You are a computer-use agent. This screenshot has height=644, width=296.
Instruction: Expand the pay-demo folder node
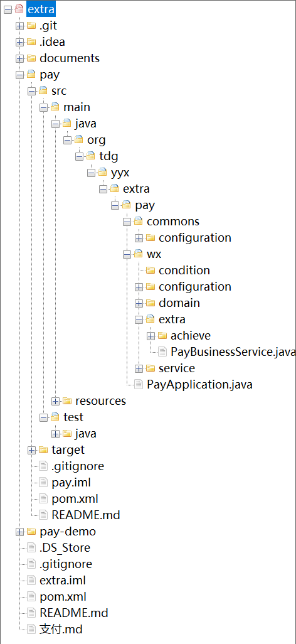[x=19, y=532]
